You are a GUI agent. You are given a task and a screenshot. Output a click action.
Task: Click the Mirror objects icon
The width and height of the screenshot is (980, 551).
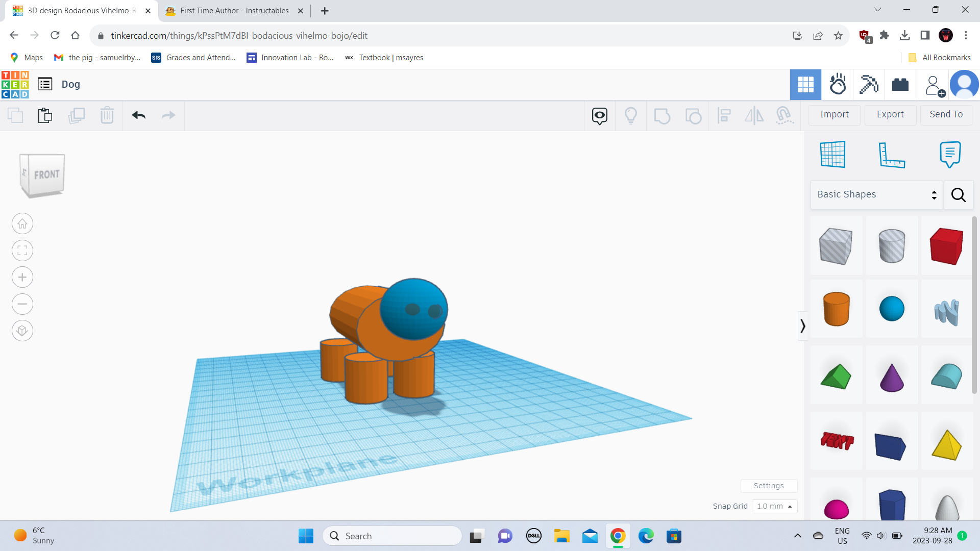754,115
